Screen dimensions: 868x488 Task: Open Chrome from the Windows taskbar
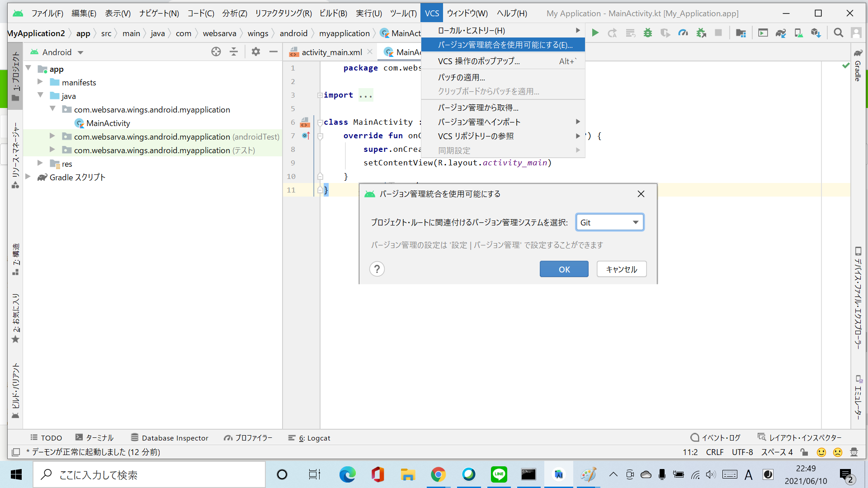(x=438, y=474)
